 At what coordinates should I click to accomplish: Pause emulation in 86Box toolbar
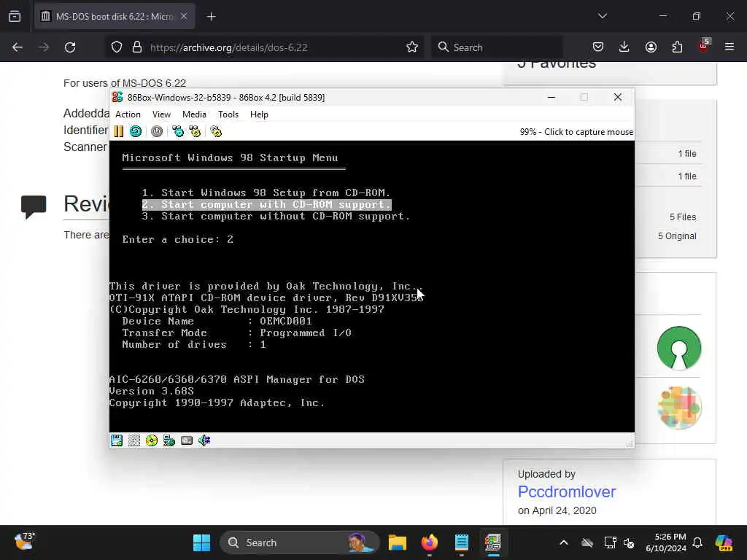(119, 131)
